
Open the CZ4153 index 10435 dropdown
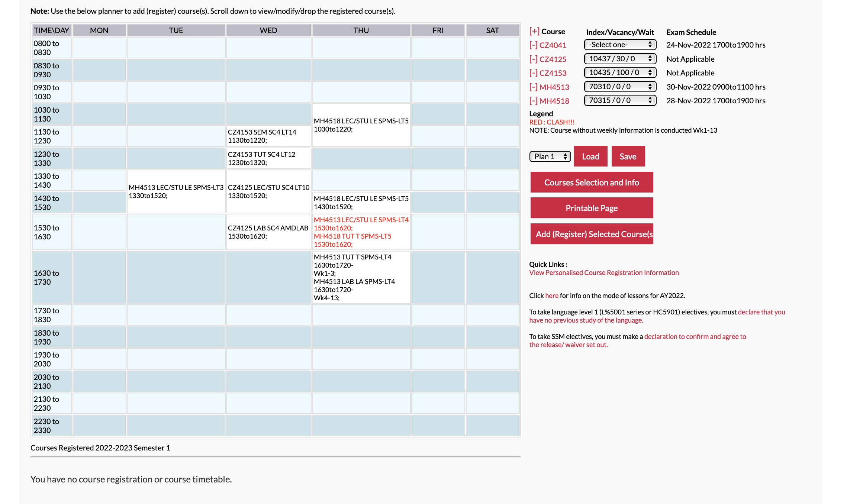click(620, 72)
